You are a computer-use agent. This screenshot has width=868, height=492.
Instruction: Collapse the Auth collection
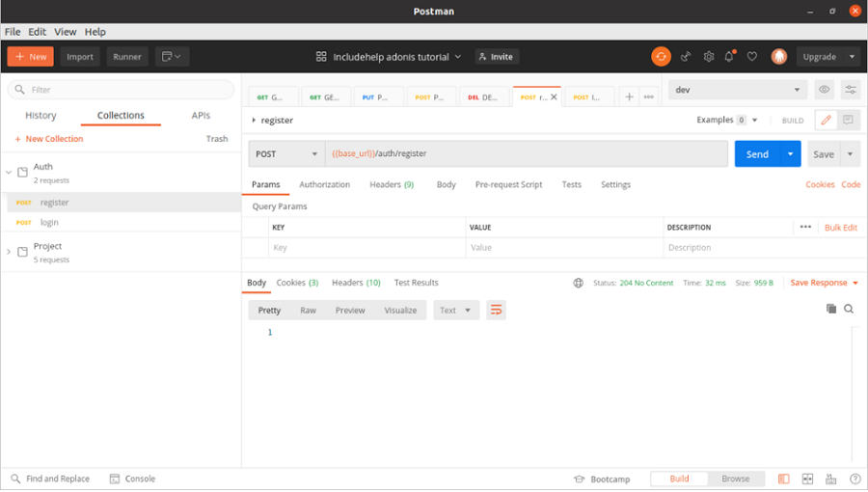click(x=9, y=172)
